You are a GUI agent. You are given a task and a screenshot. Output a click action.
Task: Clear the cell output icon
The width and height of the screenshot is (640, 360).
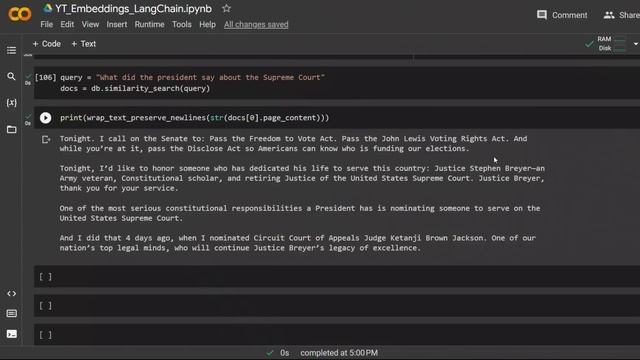[46, 140]
